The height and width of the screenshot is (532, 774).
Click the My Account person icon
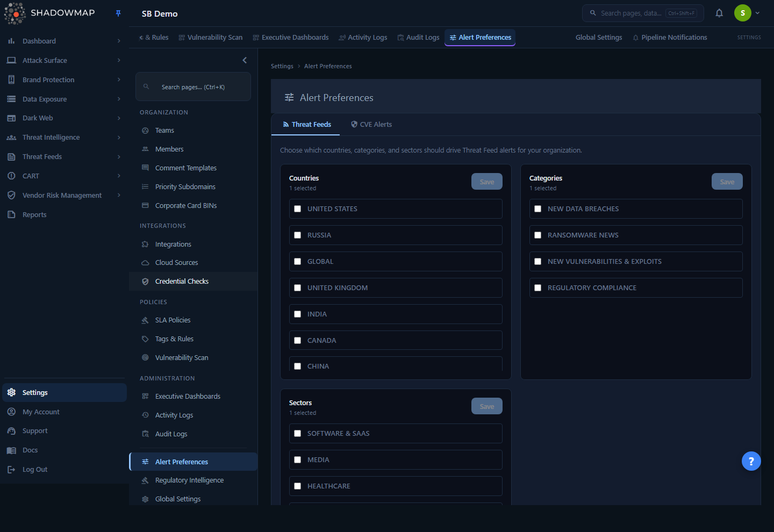11,412
